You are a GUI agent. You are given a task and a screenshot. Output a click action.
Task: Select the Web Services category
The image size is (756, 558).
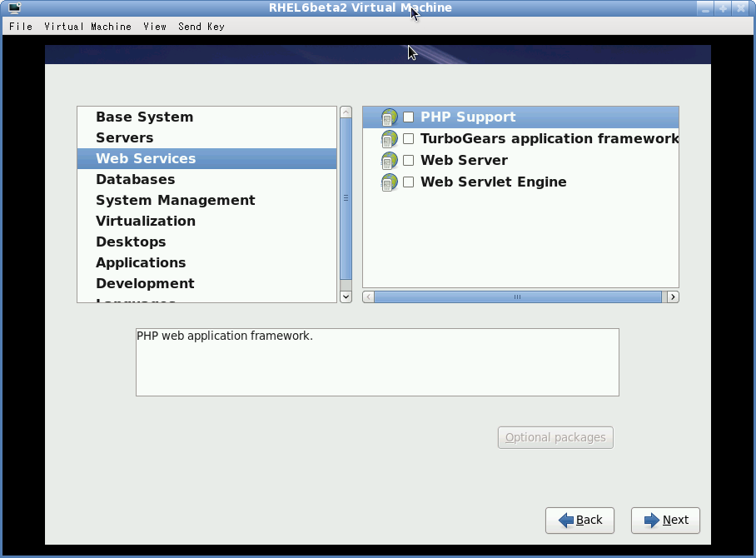point(206,159)
